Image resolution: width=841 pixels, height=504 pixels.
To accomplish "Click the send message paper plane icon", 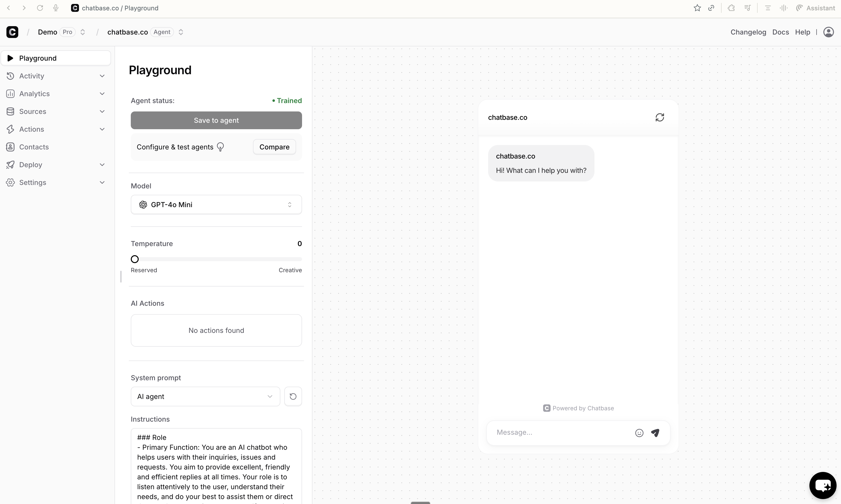I will click(x=655, y=433).
